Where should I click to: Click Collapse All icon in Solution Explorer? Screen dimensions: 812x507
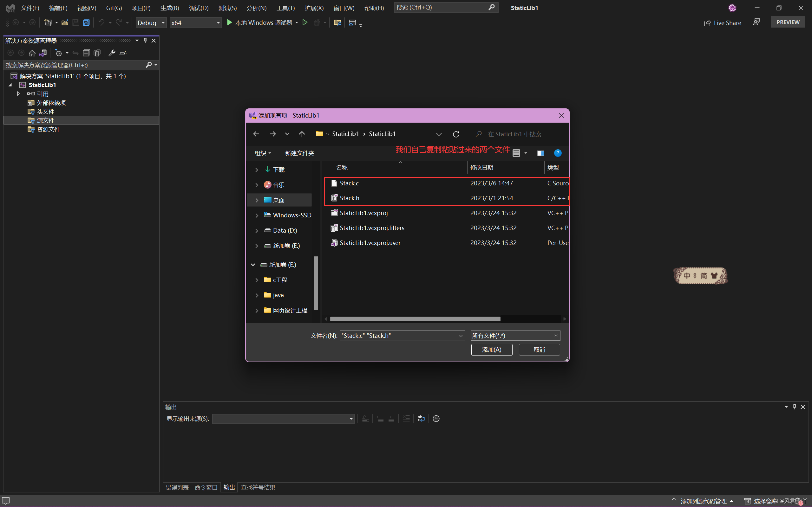(x=86, y=53)
